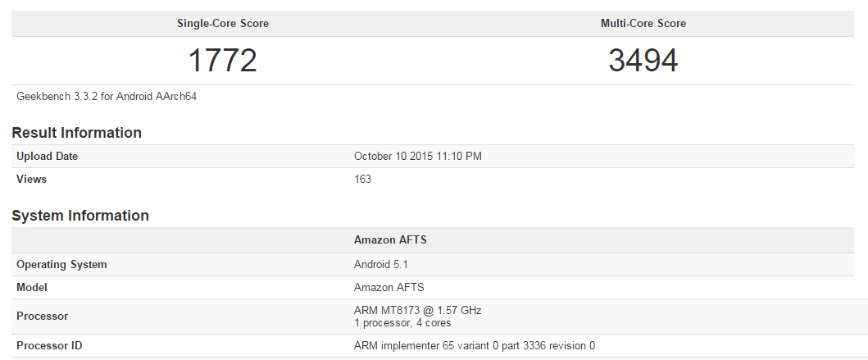Click the Single-Core Score header
868x360 pixels.
coord(223,23)
